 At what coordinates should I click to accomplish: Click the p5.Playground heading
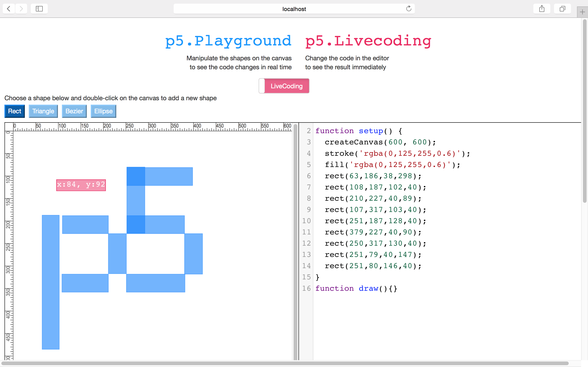[228, 41]
